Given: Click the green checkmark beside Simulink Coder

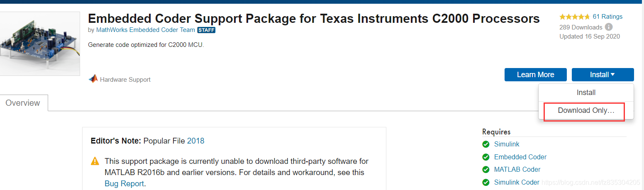Looking at the screenshot, I should [x=486, y=182].
